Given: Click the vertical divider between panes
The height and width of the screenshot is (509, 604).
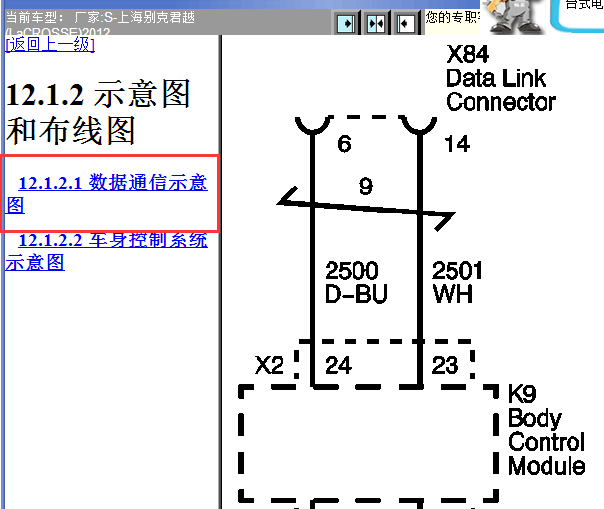Looking at the screenshot, I should coord(221,272).
